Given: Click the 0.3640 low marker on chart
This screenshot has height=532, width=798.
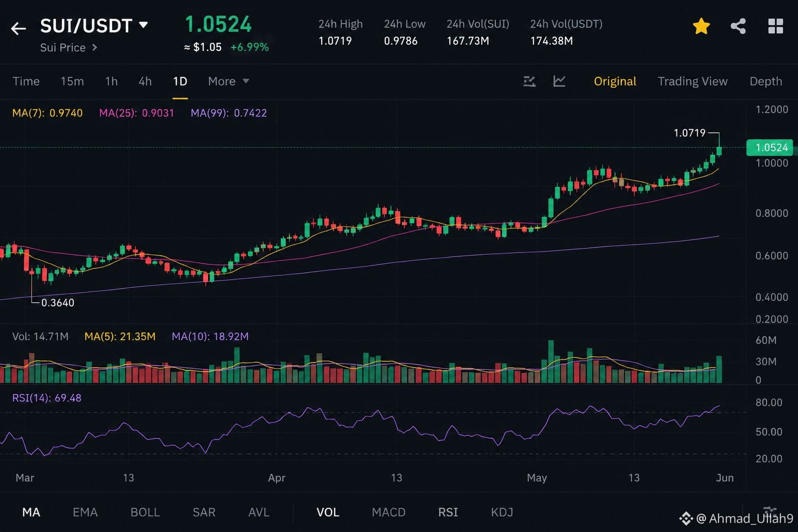Looking at the screenshot, I should pyautogui.click(x=58, y=302).
